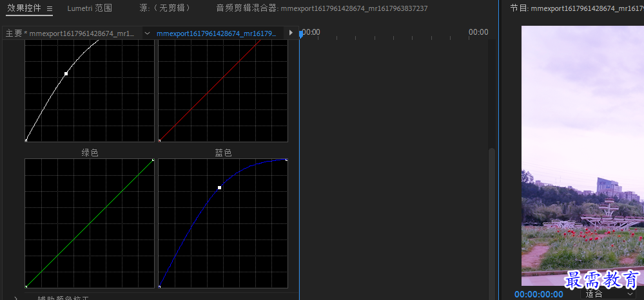Click the 绿色 curve label
This screenshot has height=300, width=644.
point(90,153)
